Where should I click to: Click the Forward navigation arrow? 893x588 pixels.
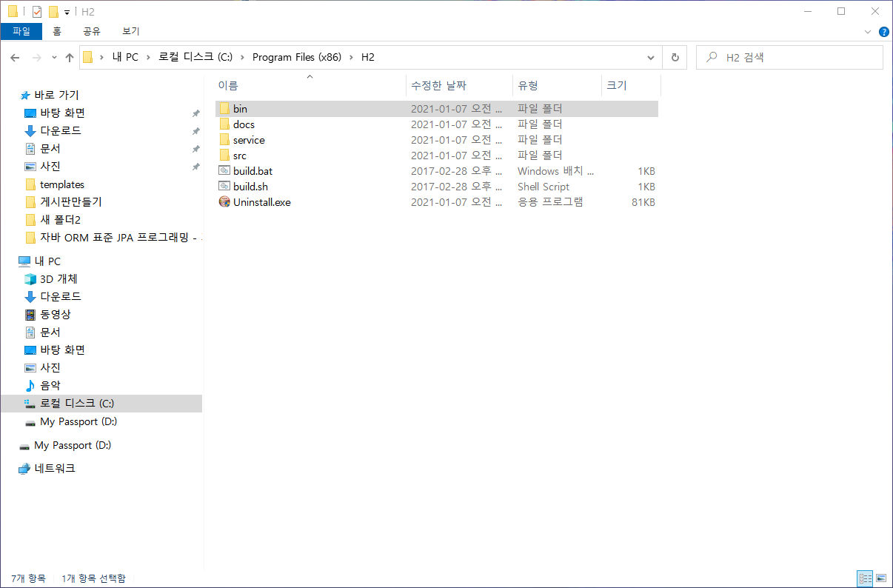pyautogui.click(x=36, y=57)
